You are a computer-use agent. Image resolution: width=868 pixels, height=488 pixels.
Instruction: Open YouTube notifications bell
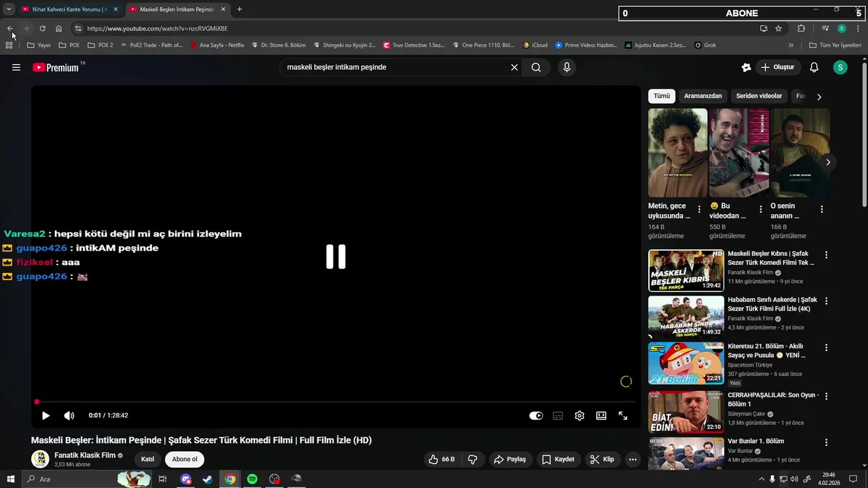[x=814, y=67]
